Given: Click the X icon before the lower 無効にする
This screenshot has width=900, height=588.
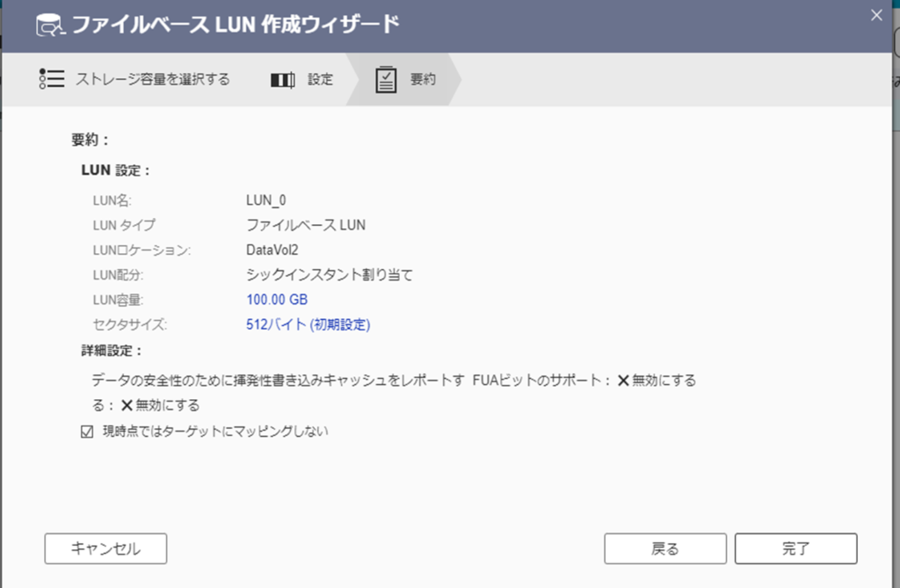Looking at the screenshot, I should [x=127, y=405].
